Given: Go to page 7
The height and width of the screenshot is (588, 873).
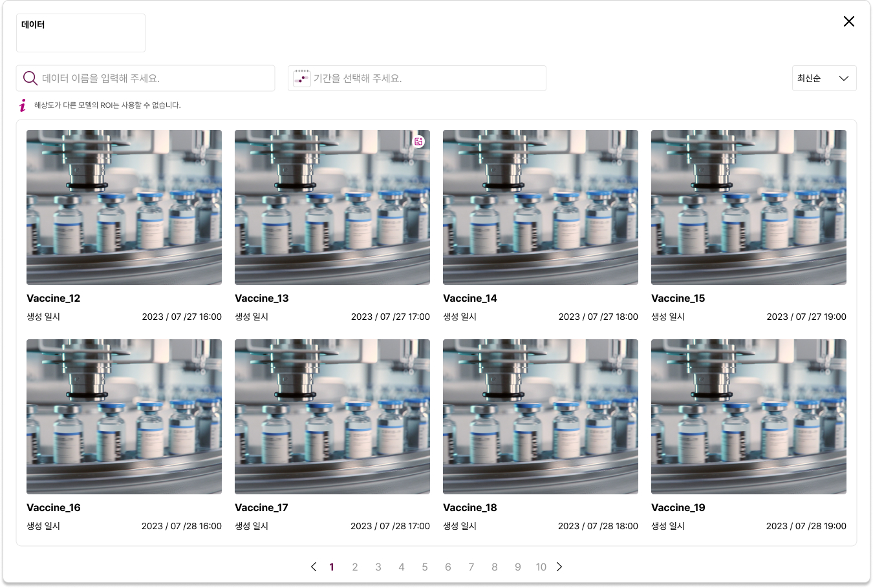Looking at the screenshot, I should pyautogui.click(x=471, y=567).
